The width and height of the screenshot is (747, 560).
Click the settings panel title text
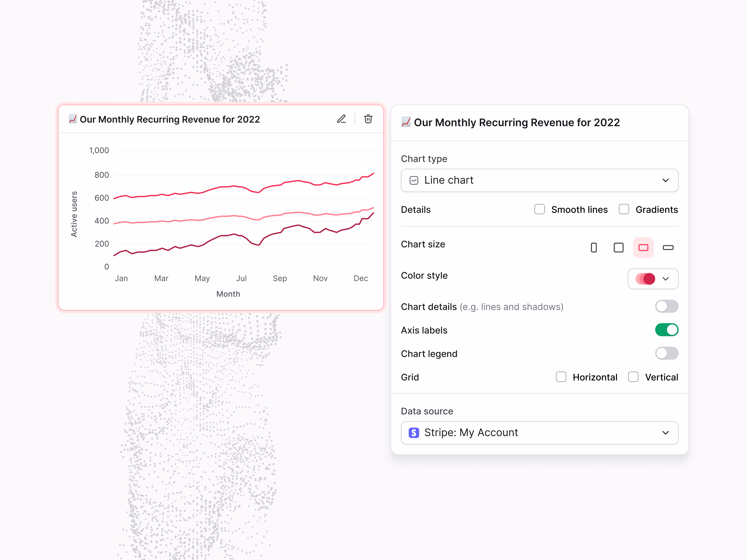pos(517,122)
